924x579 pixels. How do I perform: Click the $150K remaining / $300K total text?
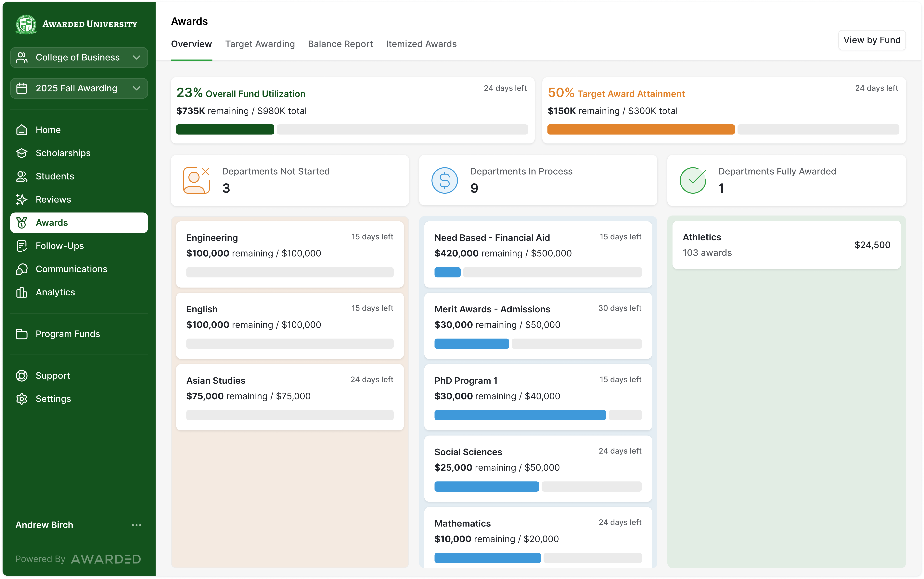(612, 111)
